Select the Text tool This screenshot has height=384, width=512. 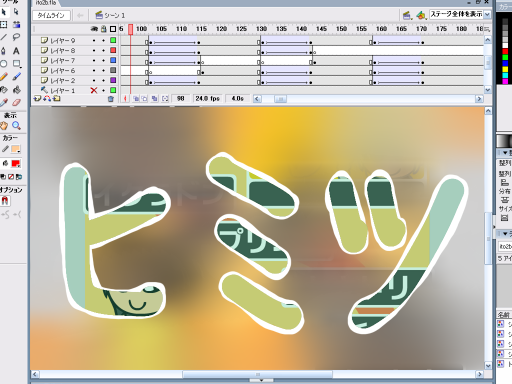[x=16, y=51]
